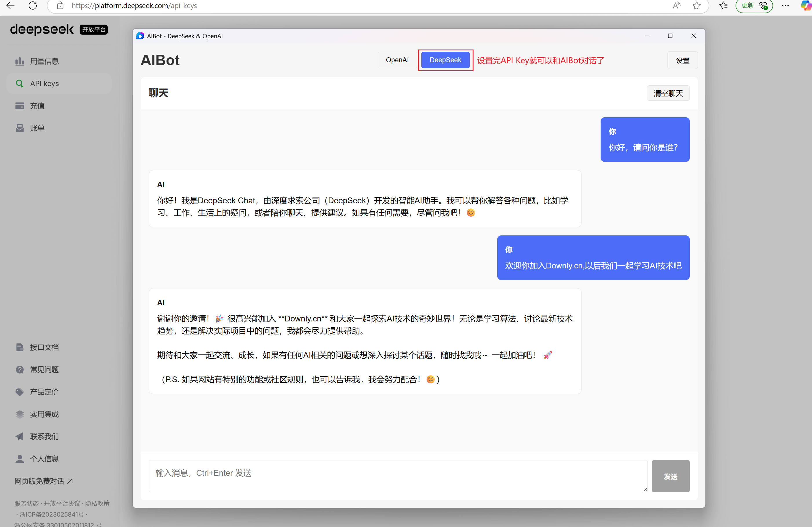Click the browser back arrow
Viewport: 812px width, 527px height.
click(10, 6)
